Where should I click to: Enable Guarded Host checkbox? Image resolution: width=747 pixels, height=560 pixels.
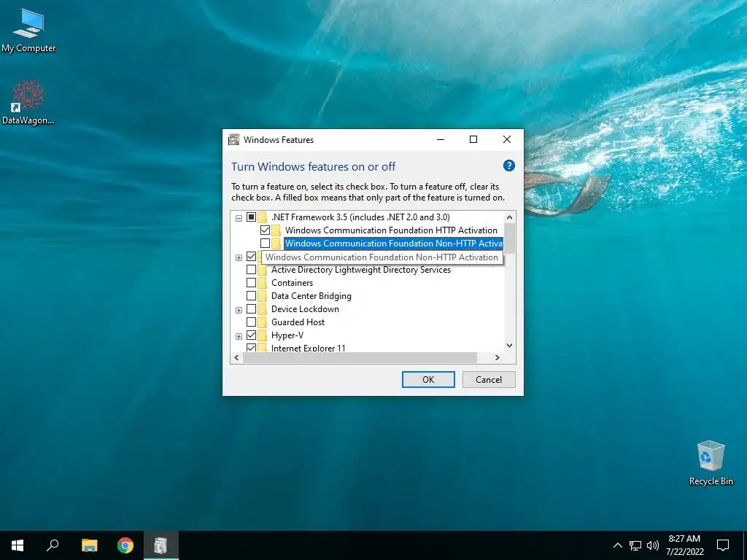251,322
